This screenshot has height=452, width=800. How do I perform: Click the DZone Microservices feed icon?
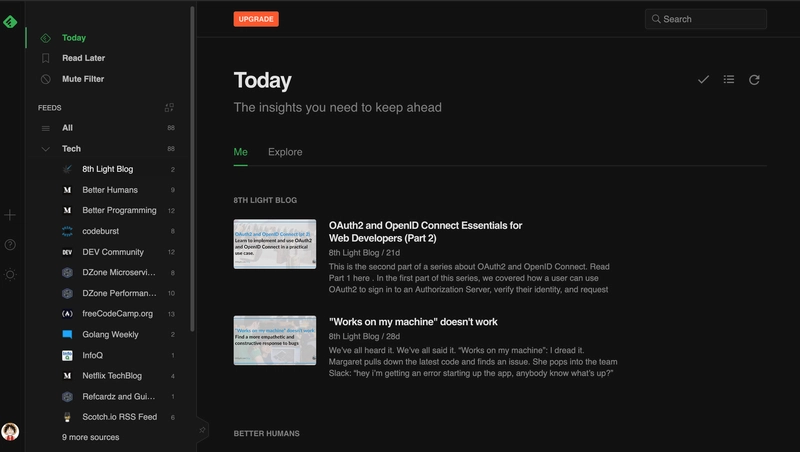click(67, 272)
